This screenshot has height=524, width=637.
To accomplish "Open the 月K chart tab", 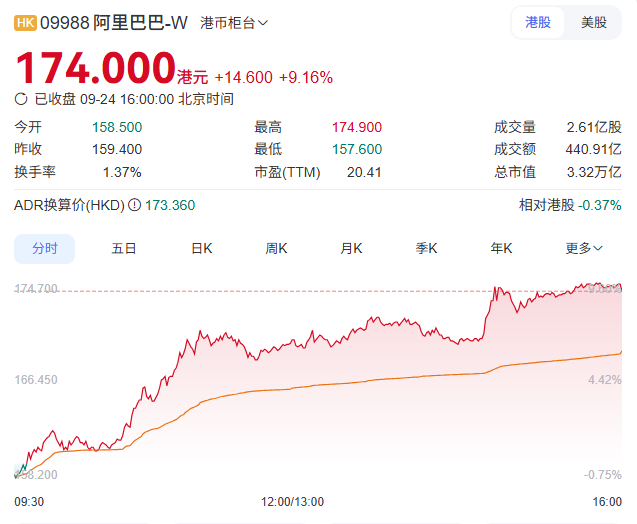I will 351,248.
